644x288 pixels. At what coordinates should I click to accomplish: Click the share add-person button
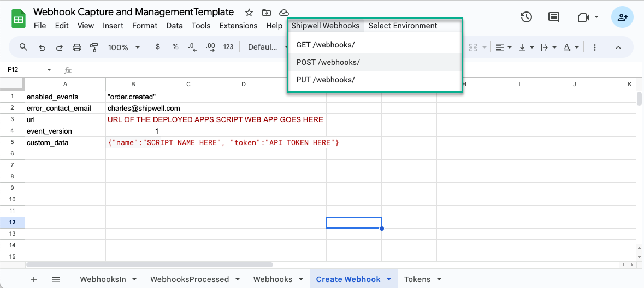point(622,17)
